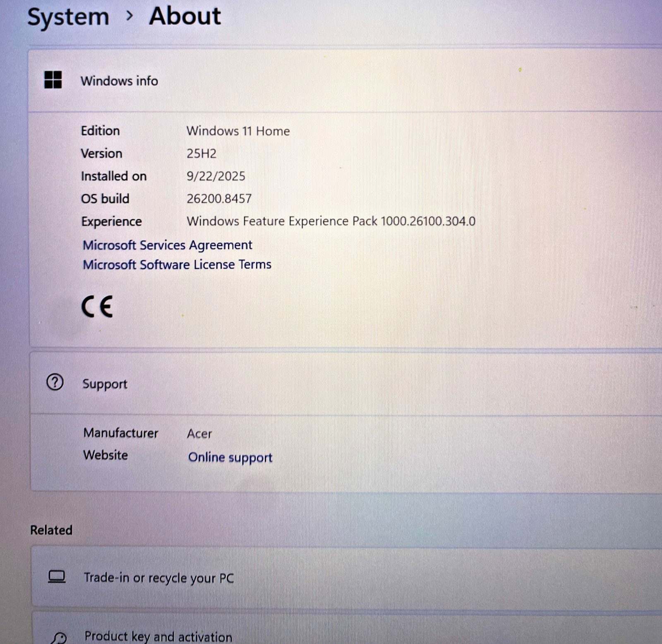Click the laptop icon beside Trade-in

(x=57, y=577)
